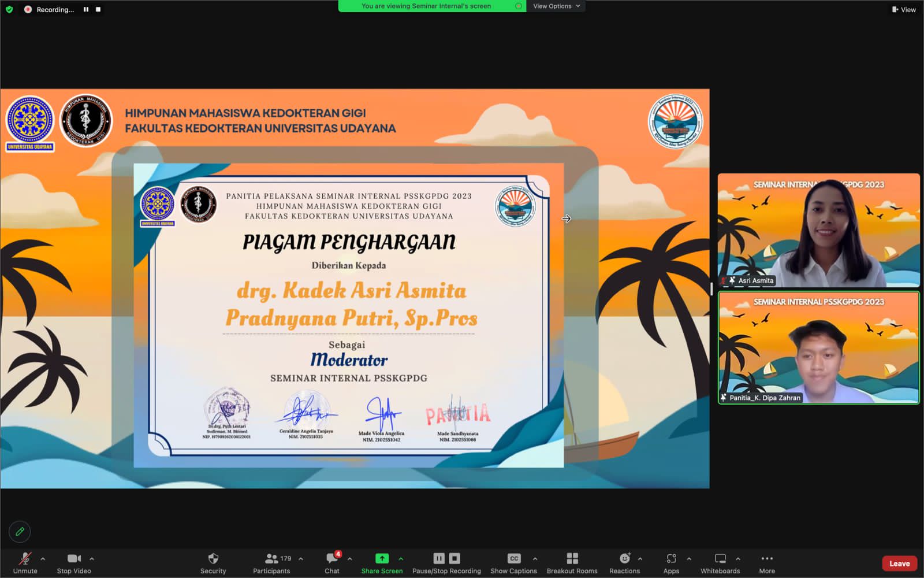924x578 pixels.
Task: Stop Video camera icon
Action: click(x=74, y=558)
